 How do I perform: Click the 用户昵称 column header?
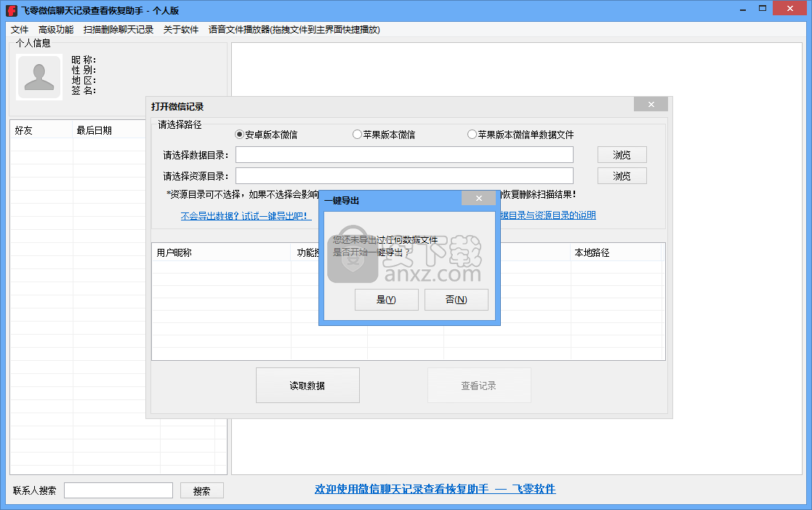pyautogui.click(x=222, y=252)
